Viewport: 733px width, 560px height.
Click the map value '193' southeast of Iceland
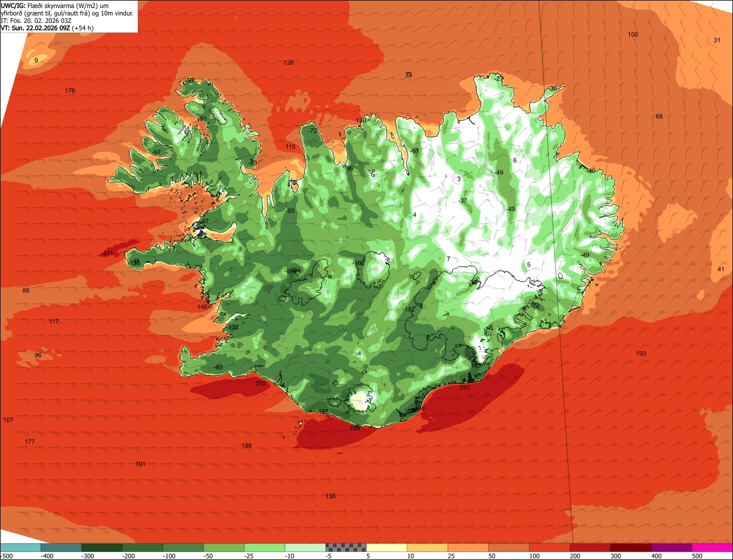coord(641,353)
